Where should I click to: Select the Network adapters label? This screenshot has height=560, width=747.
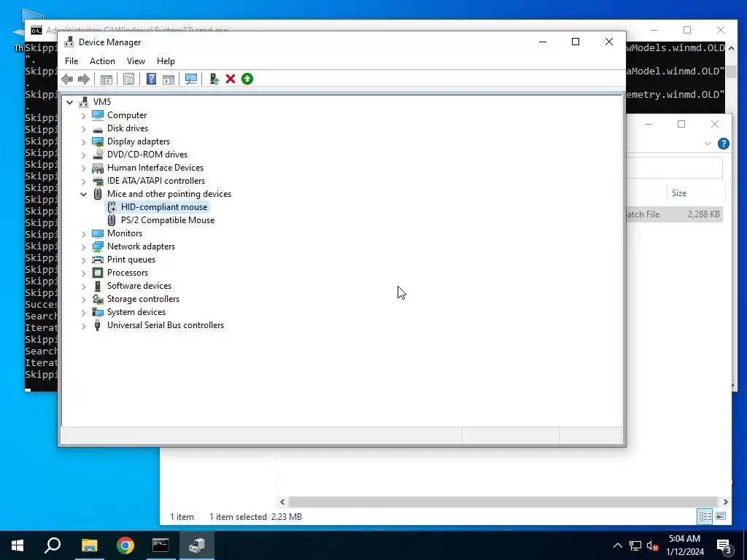(x=141, y=246)
